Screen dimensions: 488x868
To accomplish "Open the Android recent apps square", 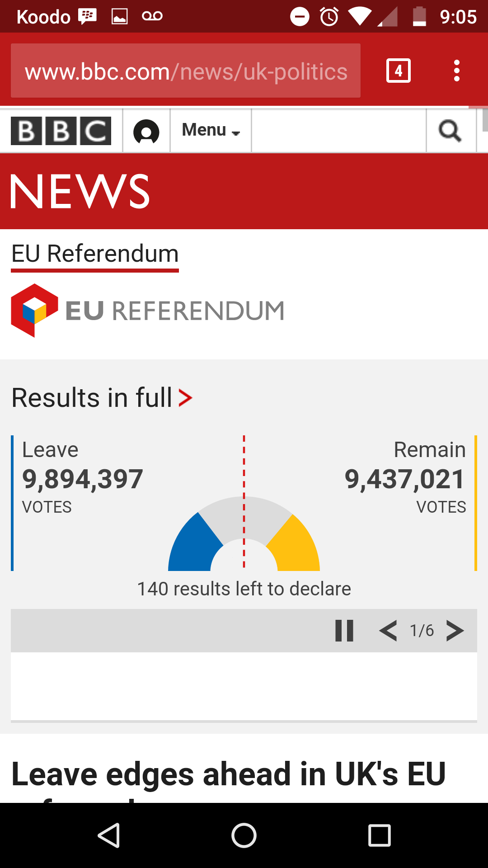I will (x=379, y=835).
